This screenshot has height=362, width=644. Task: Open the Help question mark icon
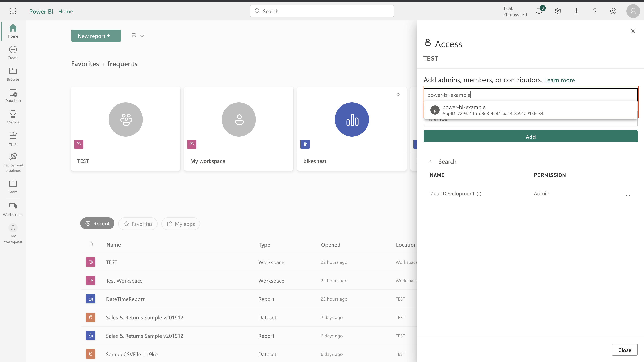click(595, 11)
